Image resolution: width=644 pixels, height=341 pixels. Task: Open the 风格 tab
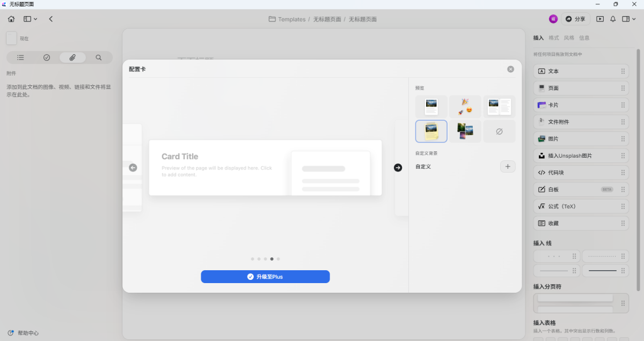point(569,38)
